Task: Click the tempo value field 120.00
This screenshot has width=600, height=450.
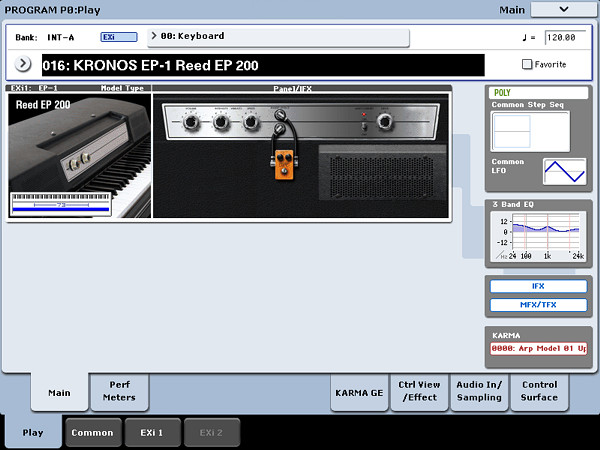Action: click(x=565, y=38)
